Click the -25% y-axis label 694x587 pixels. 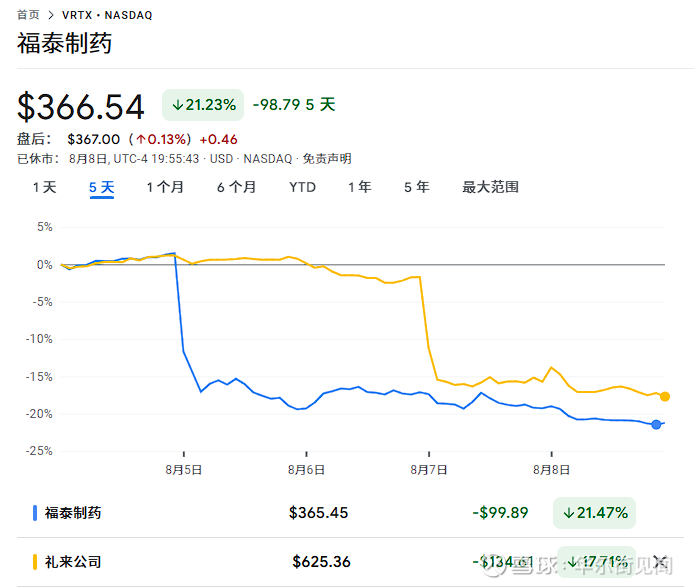pyautogui.click(x=39, y=451)
